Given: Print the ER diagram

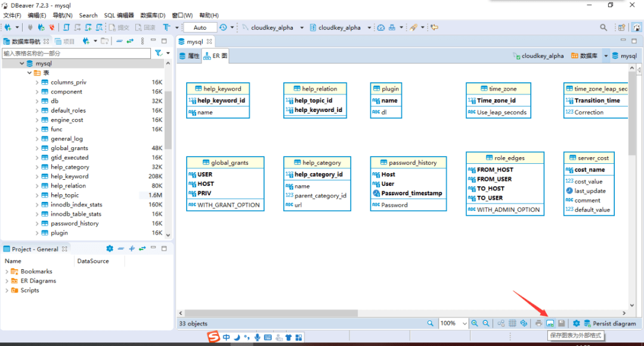Looking at the screenshot, I should pyautogui.click(x=538, y=323).
